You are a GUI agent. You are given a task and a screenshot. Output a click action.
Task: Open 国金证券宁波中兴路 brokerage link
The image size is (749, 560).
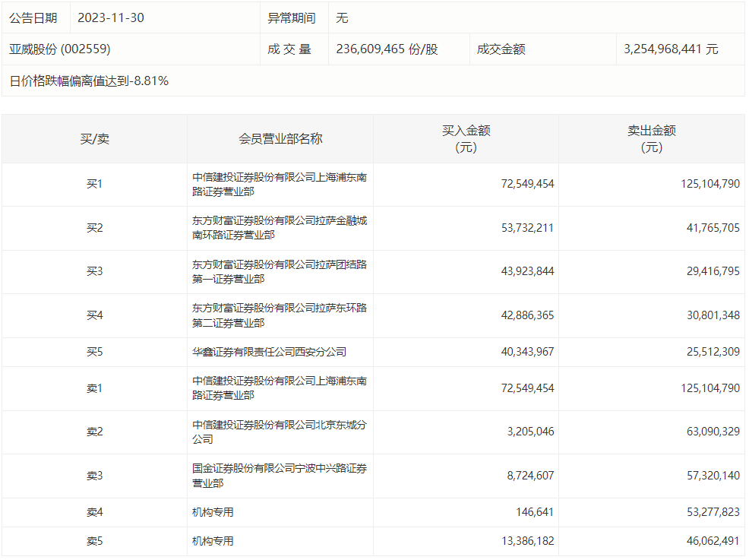pyautogui.click(x=280, y=476)
